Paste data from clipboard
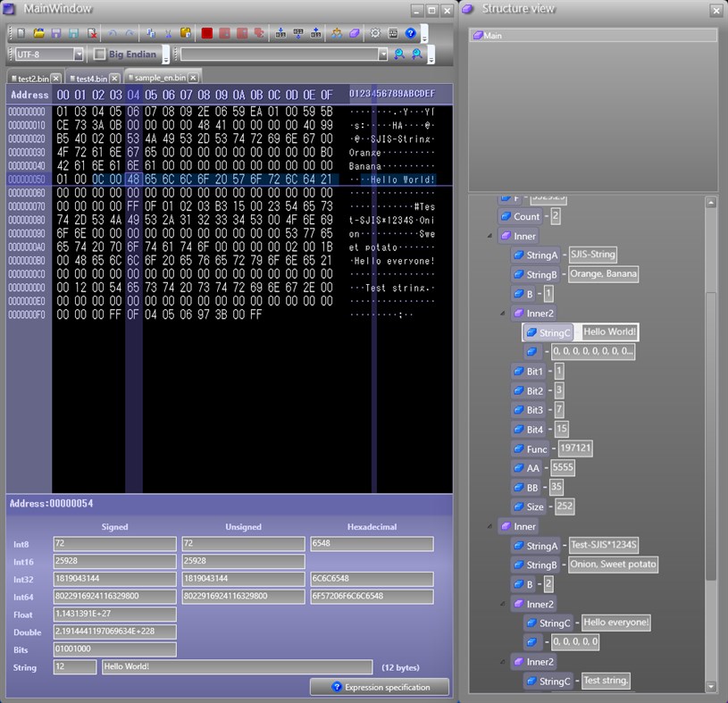The image size is (728, 703). [185, 33]
